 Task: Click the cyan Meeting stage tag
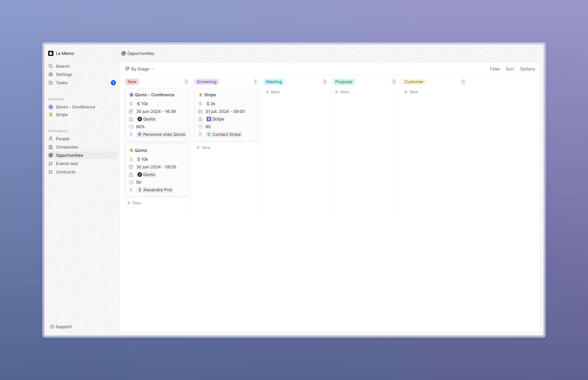(x=274, y=82)
